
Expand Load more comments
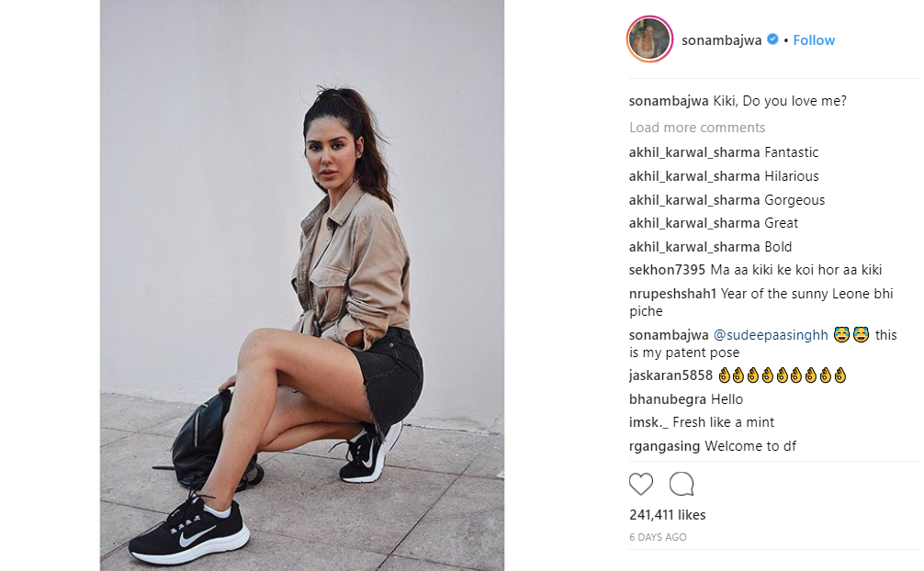coord(697,128)
